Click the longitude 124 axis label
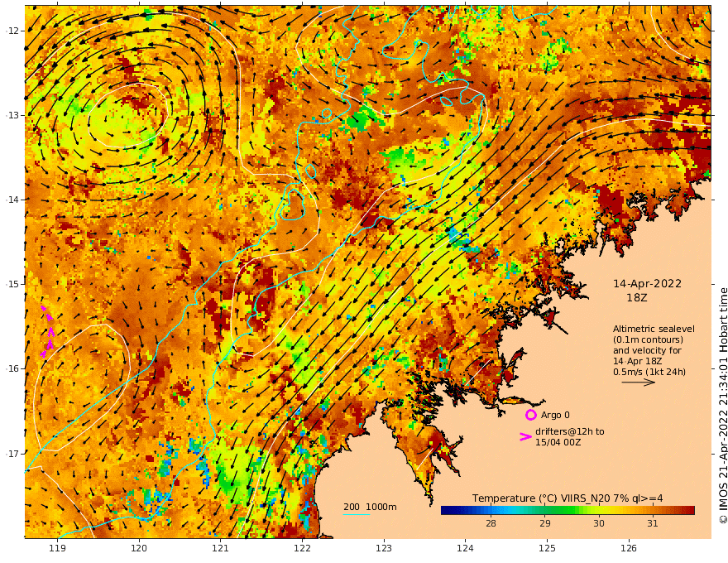The image size is (728, 563). click(x=465, y=548)
